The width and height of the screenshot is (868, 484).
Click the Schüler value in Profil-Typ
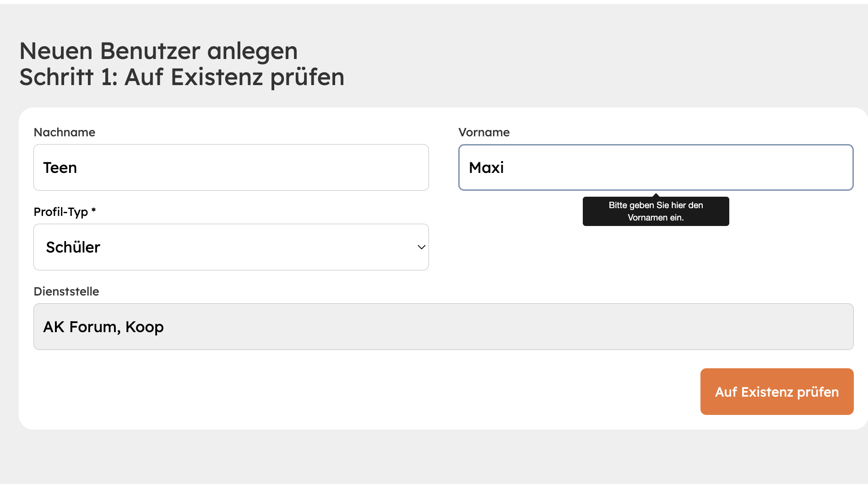click(x=73, y=247)
